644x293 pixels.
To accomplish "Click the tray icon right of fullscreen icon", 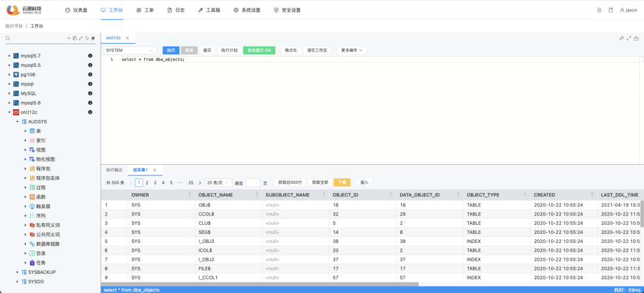I will coord(636,38).
